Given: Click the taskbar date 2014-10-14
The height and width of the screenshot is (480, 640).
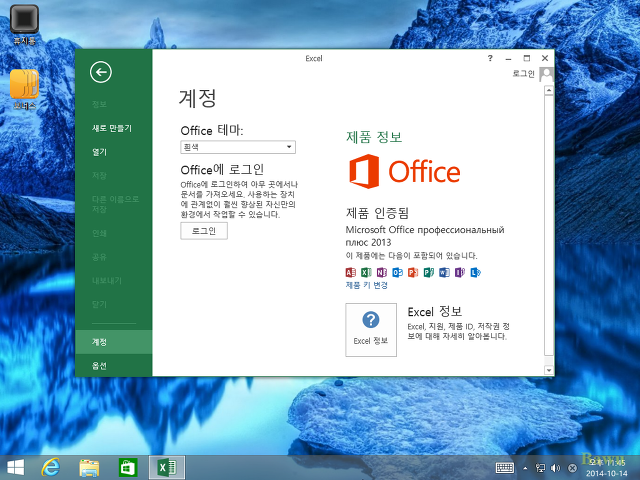Looking at the screenshot, I should click(x=607, y=473).
